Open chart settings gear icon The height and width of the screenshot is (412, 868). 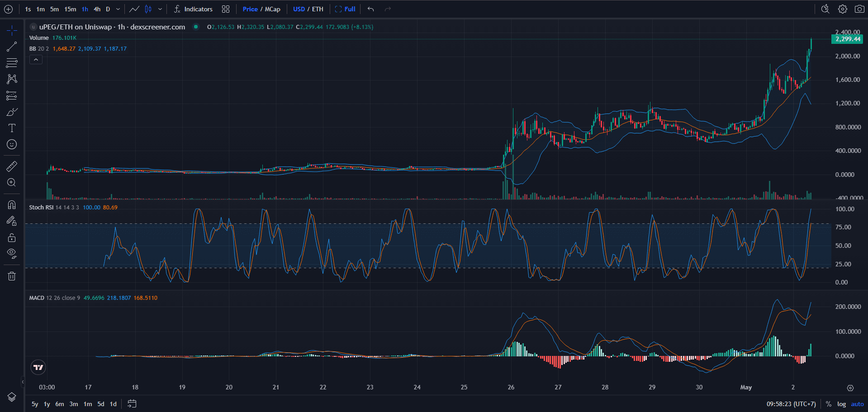click(x=843, y=9)
